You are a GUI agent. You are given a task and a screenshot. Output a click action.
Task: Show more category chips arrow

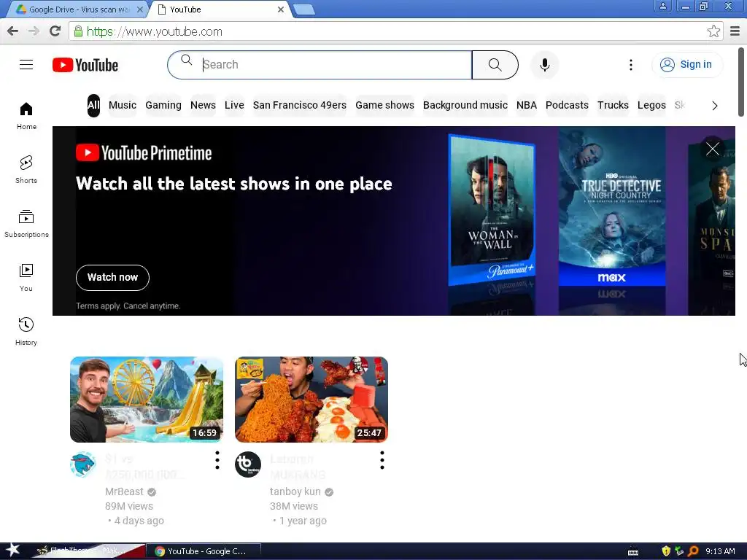point(714,106)
